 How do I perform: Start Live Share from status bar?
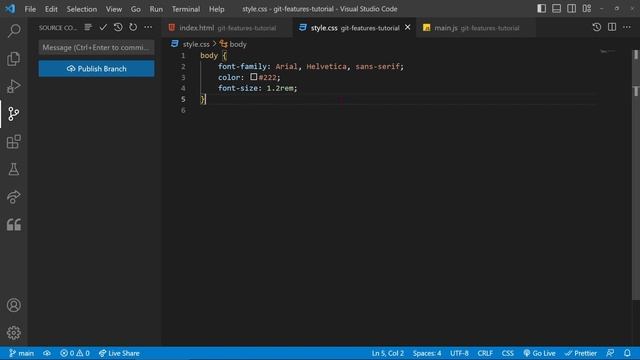coord(119,353)
